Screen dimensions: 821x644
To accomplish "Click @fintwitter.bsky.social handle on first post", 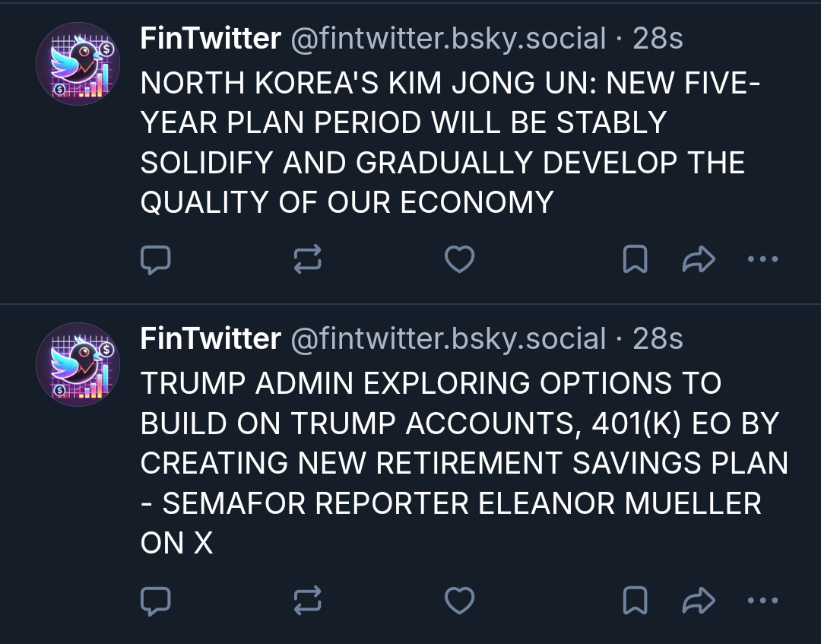I will tap(449, 39).
